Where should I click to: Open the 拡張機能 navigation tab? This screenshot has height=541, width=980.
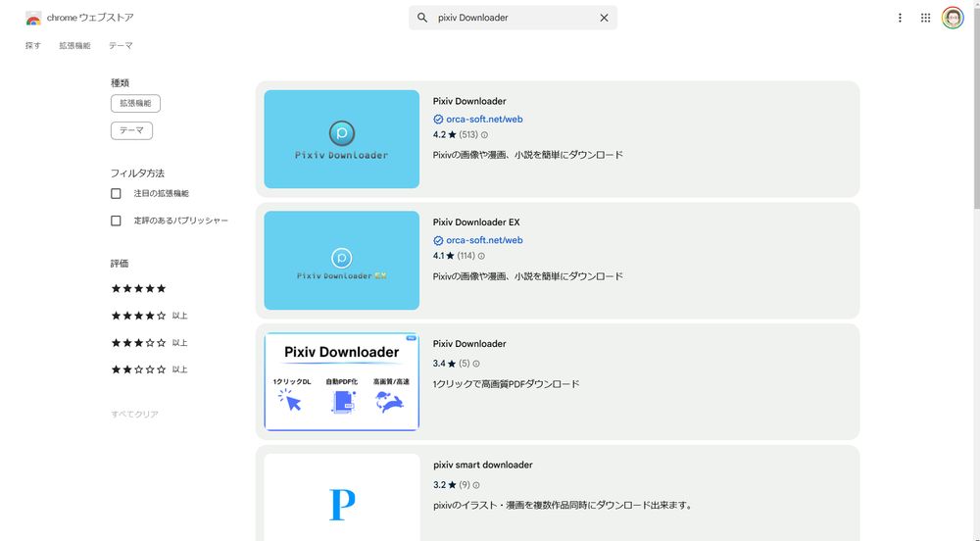pos(75,46)
